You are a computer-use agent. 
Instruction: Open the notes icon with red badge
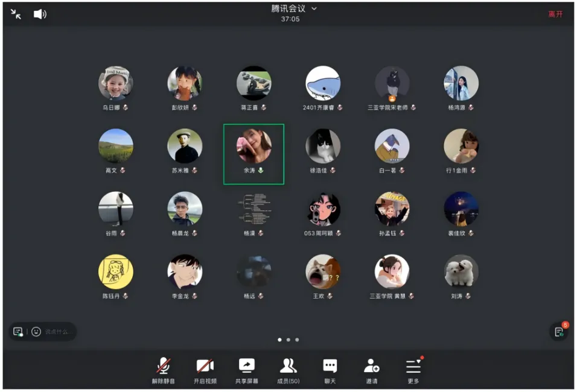pos(559,332)
